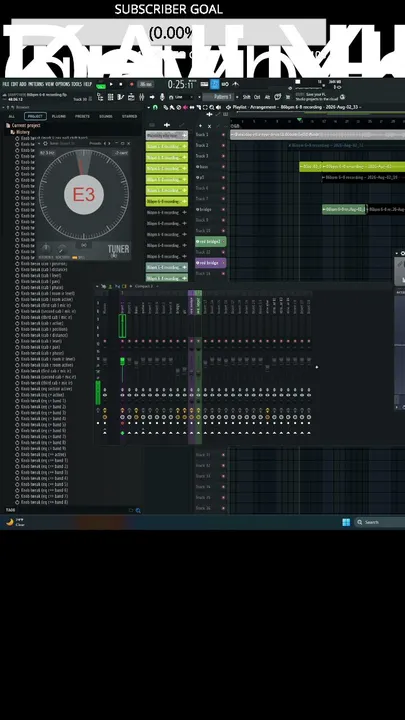Mute Track 9 with its red switch

point(224,220)
